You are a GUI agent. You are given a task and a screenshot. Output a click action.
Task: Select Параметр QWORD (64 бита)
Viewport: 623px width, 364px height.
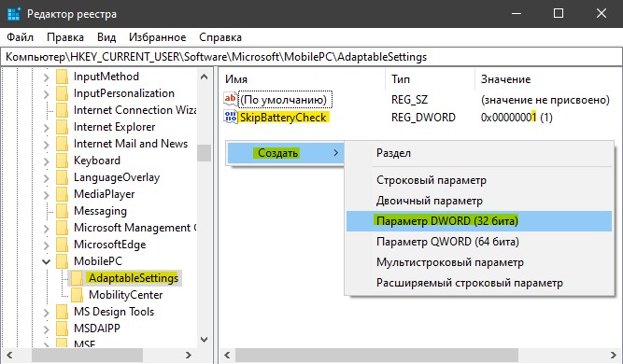[479, 242]
